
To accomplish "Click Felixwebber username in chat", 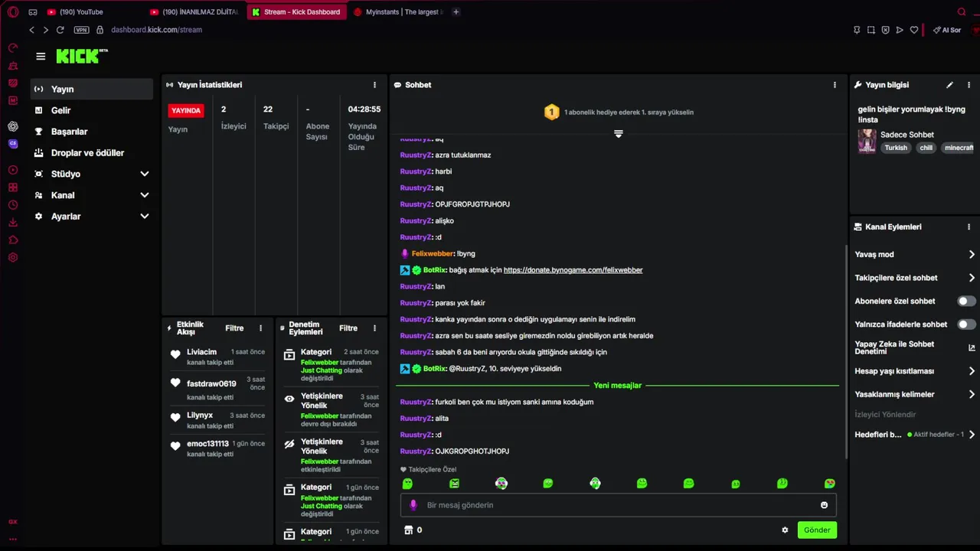I will (x=433, y=253).
